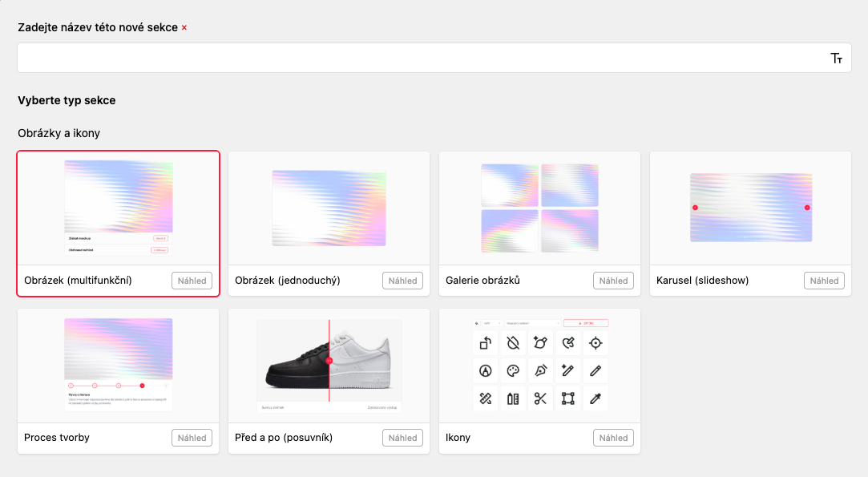Select the Obrázek (multifunkční) section type
868x477 pixels.
tap(118, 224)
